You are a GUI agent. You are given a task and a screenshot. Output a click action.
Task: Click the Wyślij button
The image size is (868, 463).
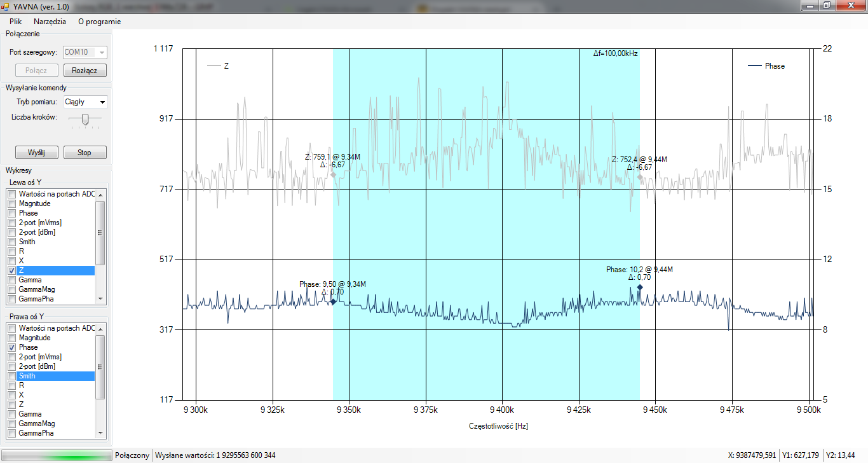tap(37, 153)
